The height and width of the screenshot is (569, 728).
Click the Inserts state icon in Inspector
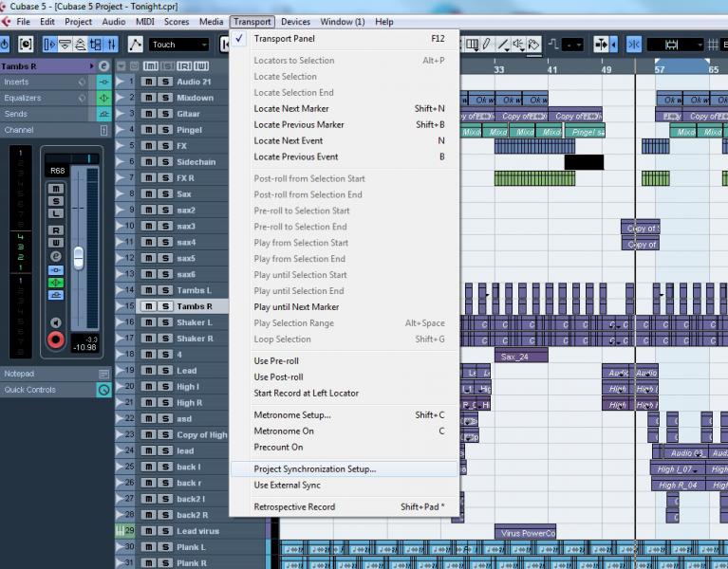click(x=104, y=83)
